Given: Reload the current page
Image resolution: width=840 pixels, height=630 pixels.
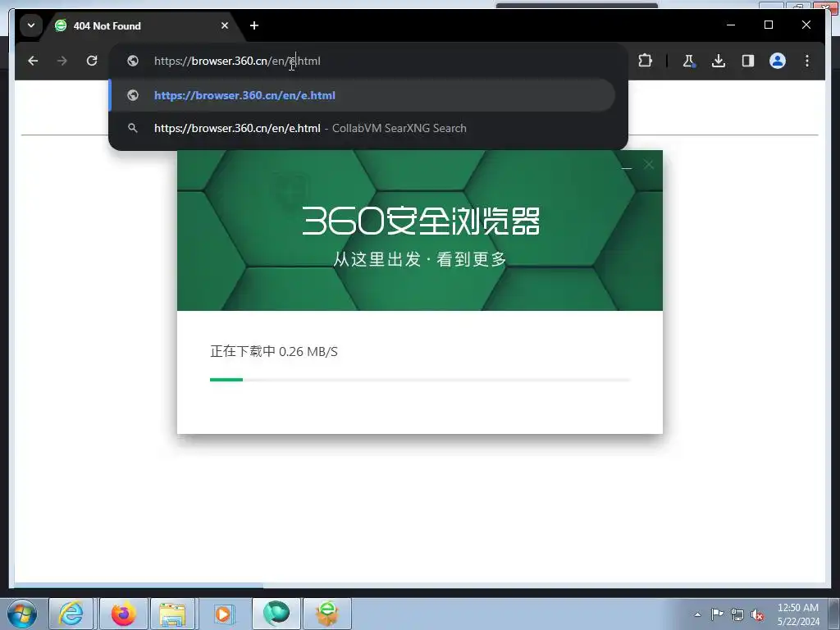Looking at the screenshot, I should [x=92, y=61].
